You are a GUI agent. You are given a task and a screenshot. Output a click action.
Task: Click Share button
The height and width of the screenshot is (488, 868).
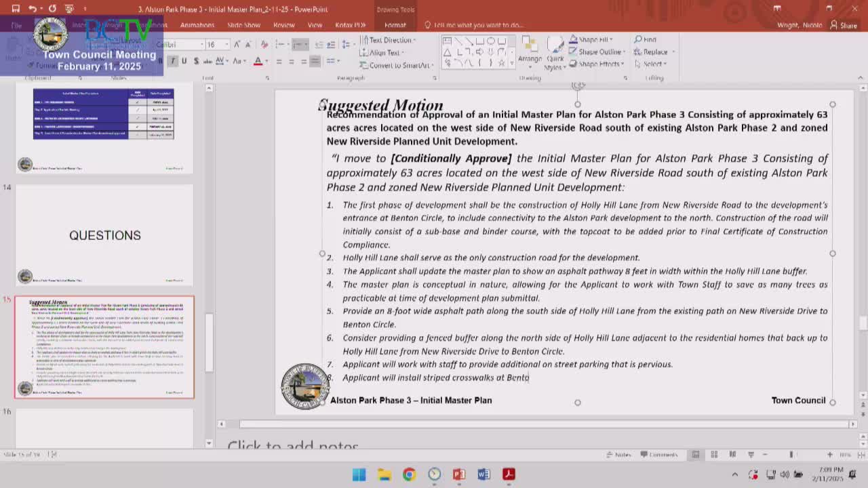click(x=844, y=25)
